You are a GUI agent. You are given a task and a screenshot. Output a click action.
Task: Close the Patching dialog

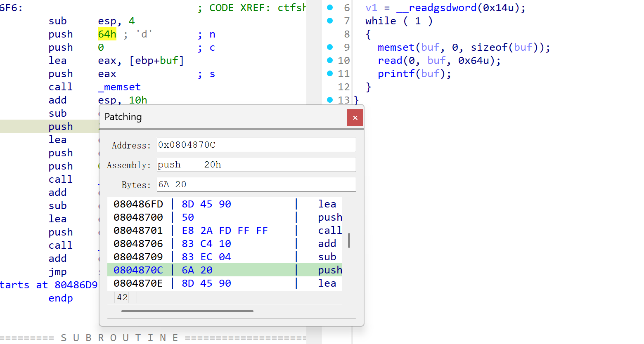pyautogui.click(x=355, y=118)
